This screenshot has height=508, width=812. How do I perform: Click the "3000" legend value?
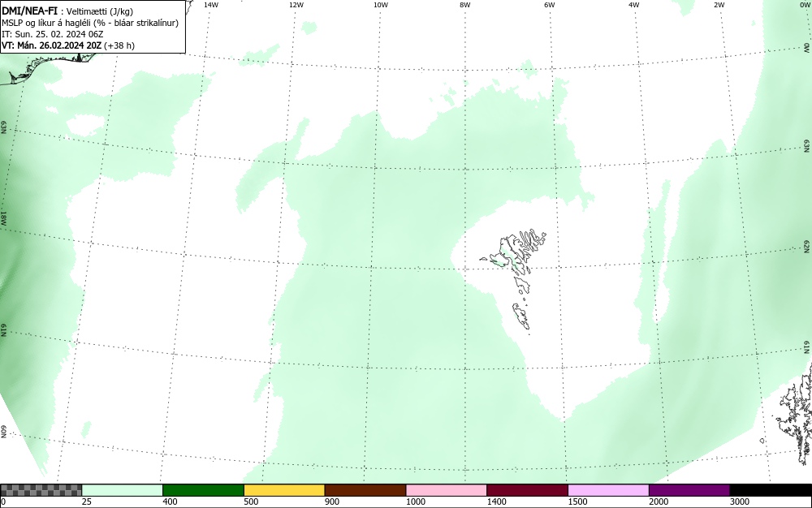click(x=740, y=502)
